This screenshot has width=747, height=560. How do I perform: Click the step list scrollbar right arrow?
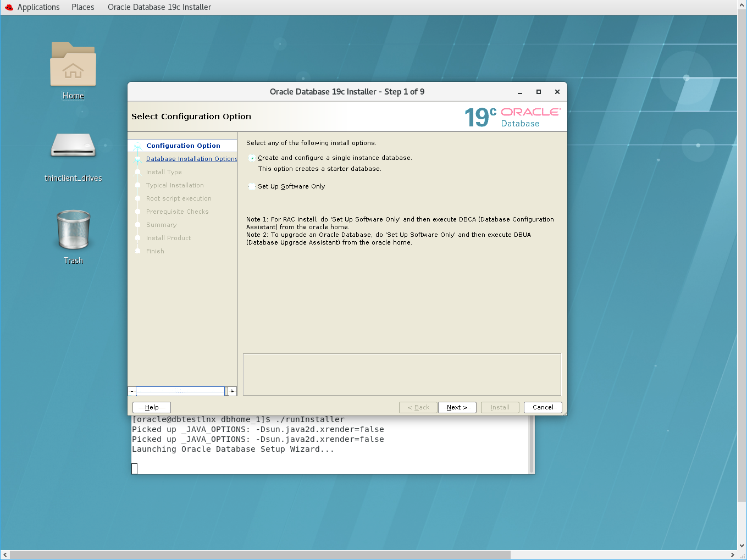233,391
